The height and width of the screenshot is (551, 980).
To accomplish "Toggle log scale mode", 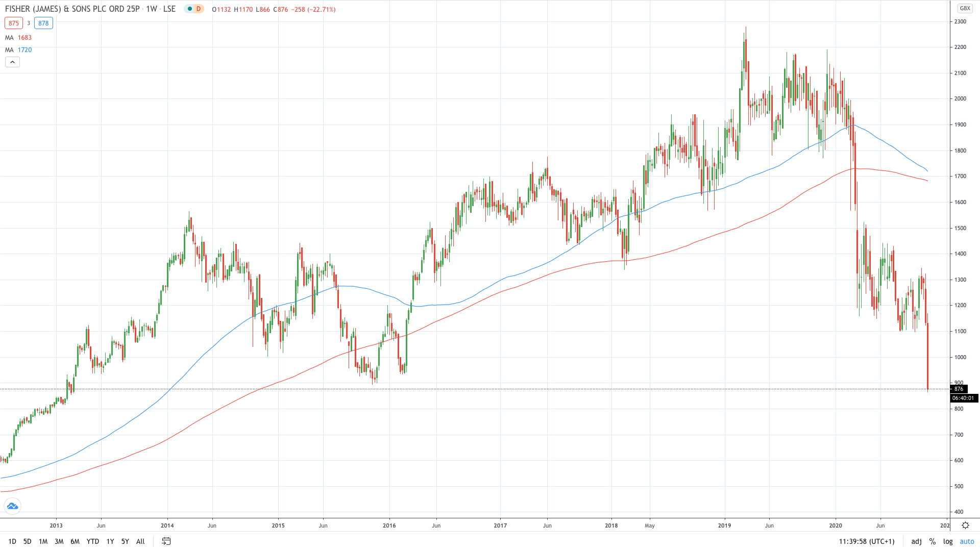I will click(948, 541).
